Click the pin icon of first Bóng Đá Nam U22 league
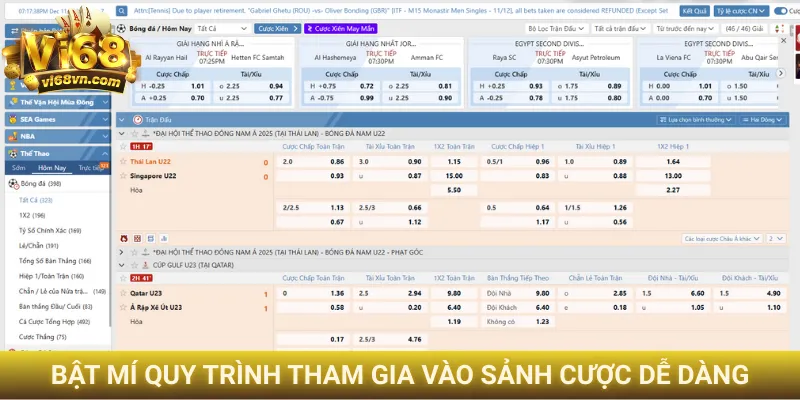Screen dimensions: 800x400 pos(145,134)
